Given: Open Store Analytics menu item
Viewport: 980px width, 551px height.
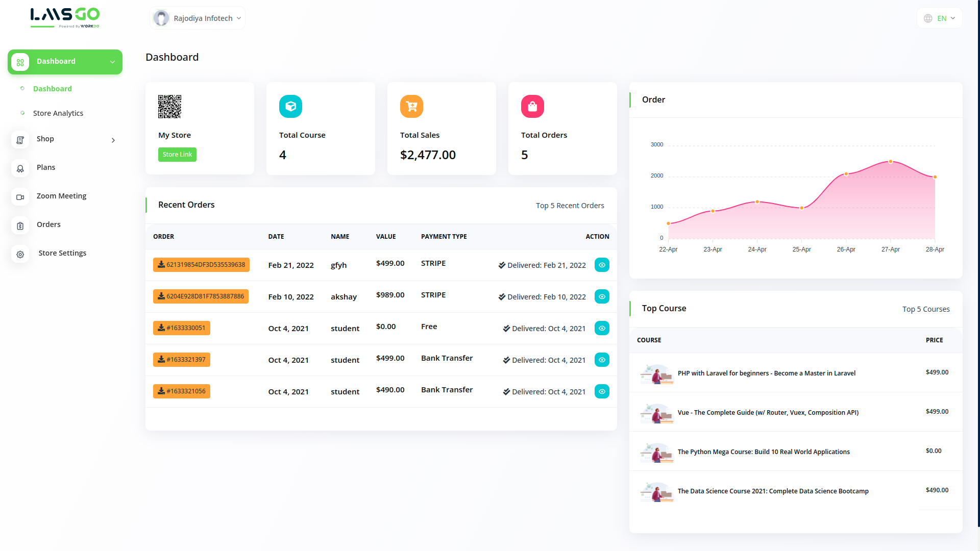Looking at the screenshot, I should pyautogui.click(x=58, y=113).
